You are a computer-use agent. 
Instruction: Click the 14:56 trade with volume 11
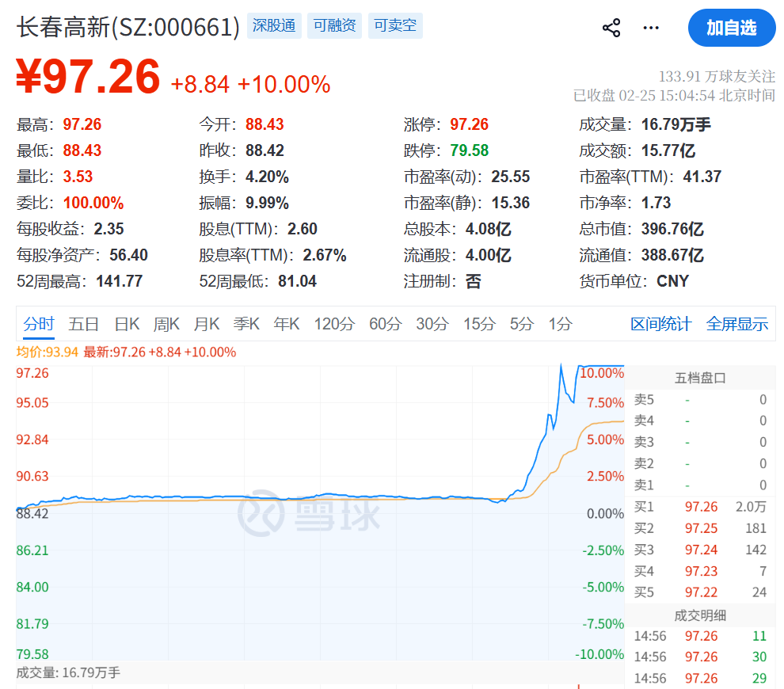[700, 637]
